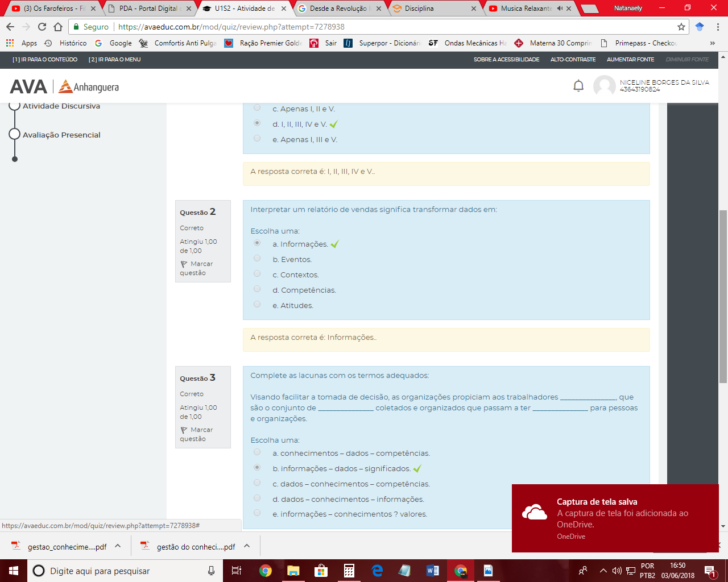The height and width of the screenshot is (582, 728).
Task: Click the user profile avatar
Action: [x=604, y=86]
